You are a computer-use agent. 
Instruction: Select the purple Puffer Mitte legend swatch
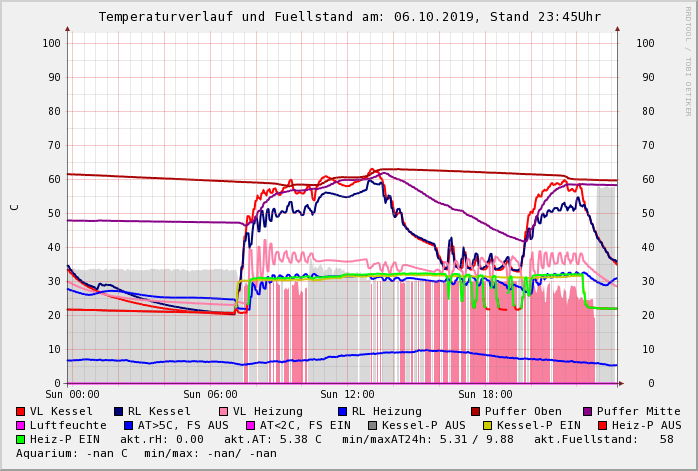pyautogui.click(x=588, y=411)
